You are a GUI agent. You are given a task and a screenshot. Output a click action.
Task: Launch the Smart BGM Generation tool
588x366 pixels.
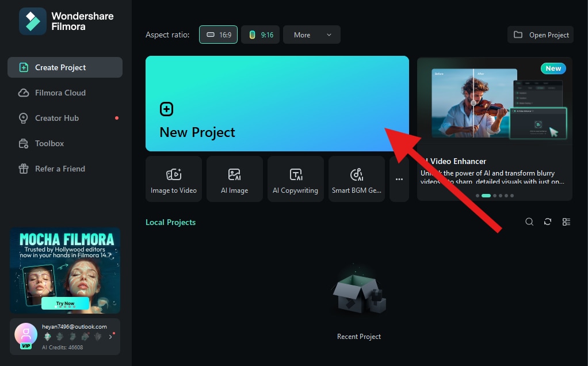pos(357,179)
